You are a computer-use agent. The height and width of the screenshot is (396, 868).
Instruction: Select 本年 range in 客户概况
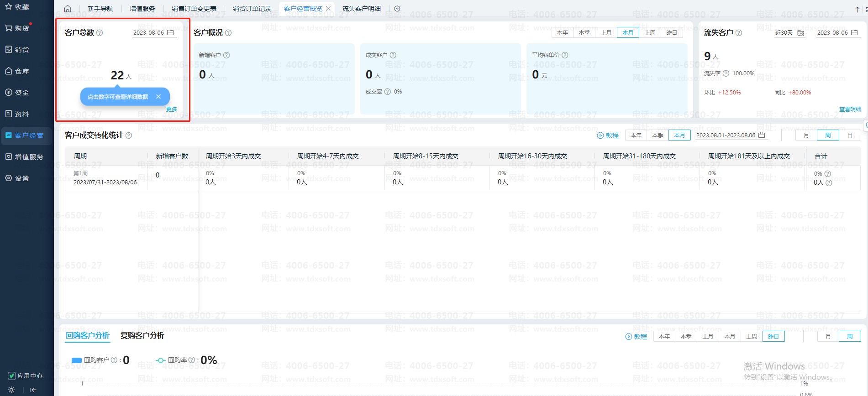click(563, 33)
